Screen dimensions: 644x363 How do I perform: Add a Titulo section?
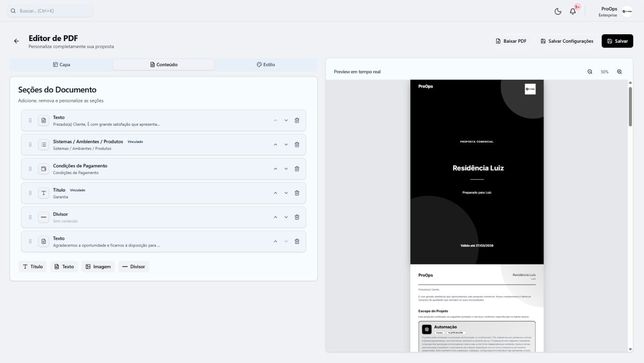[x=33, y=267]
